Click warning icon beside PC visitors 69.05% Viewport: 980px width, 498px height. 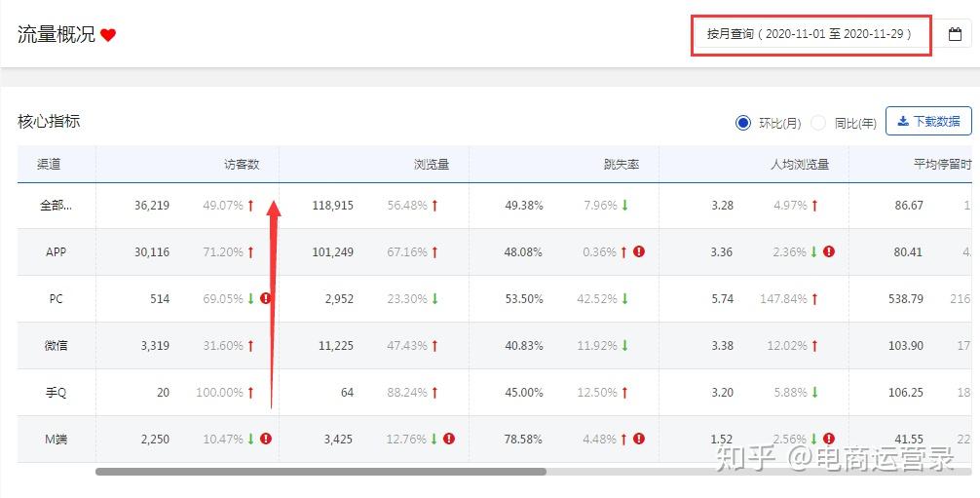[266, 298]
